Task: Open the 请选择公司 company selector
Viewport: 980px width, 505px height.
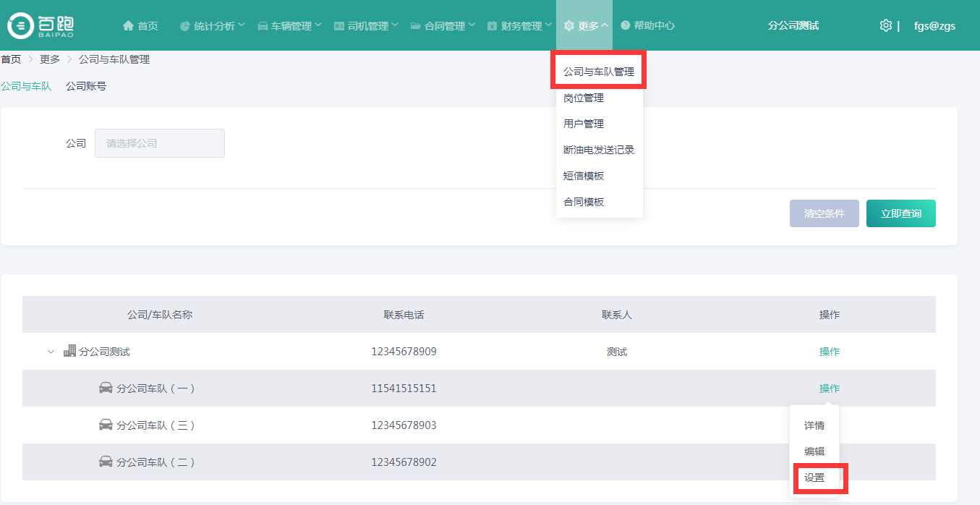Action: (159, 143)
